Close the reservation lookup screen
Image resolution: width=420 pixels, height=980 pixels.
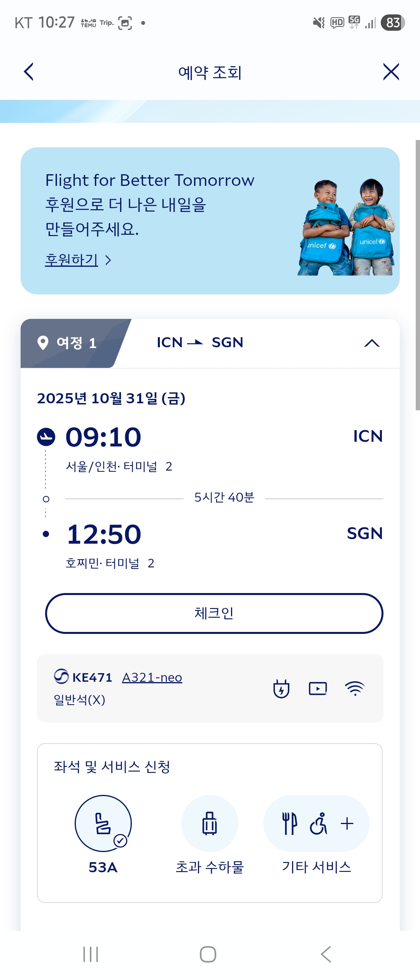391,72
